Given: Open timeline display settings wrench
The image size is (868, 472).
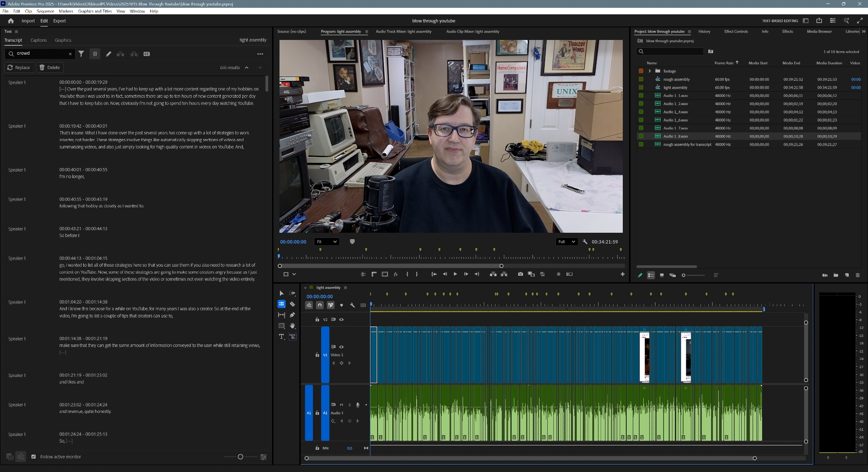Looking at the screenshot, I should pos(352,305).
